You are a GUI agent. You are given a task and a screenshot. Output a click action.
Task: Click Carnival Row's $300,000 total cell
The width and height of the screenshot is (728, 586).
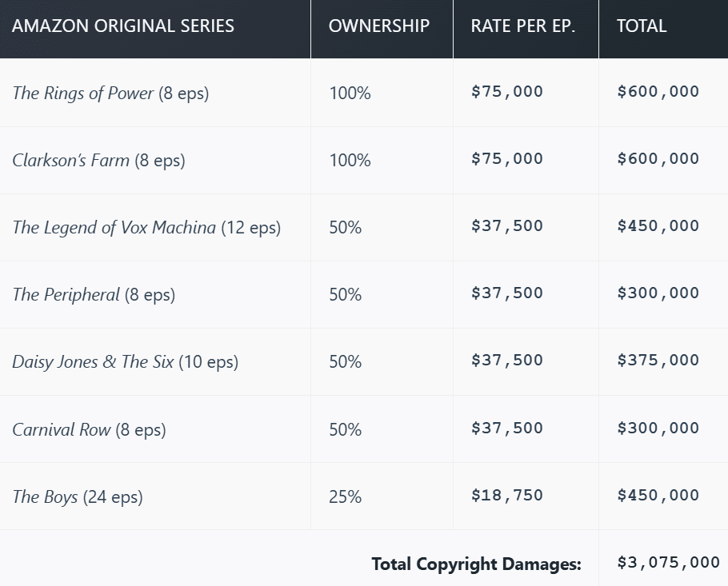pos(658,429)
